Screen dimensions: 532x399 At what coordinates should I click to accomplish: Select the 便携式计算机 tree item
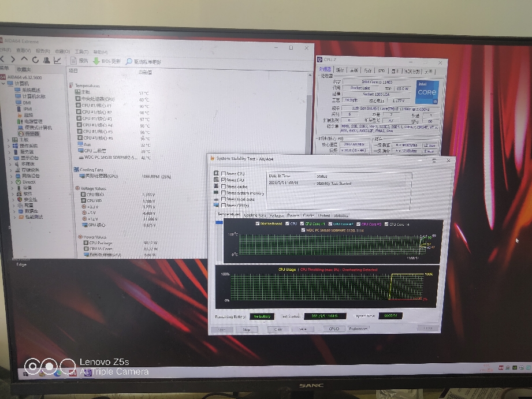pyautogui.click(x=35, y=128)
